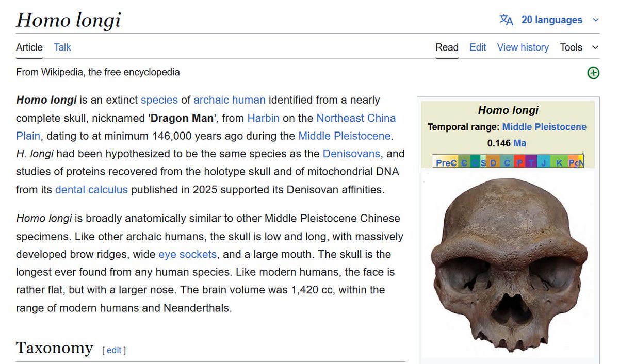Open the Denisovans link

(351, 153)
